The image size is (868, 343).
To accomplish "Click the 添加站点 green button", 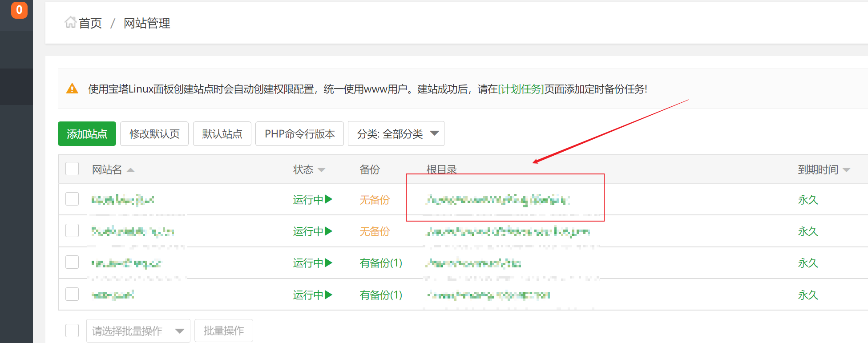I will coord(87,133).
